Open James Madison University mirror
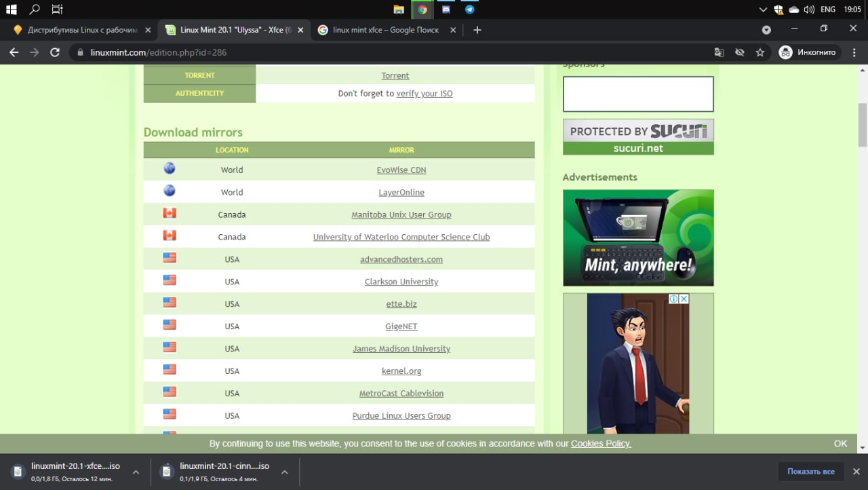 point(401,349)
